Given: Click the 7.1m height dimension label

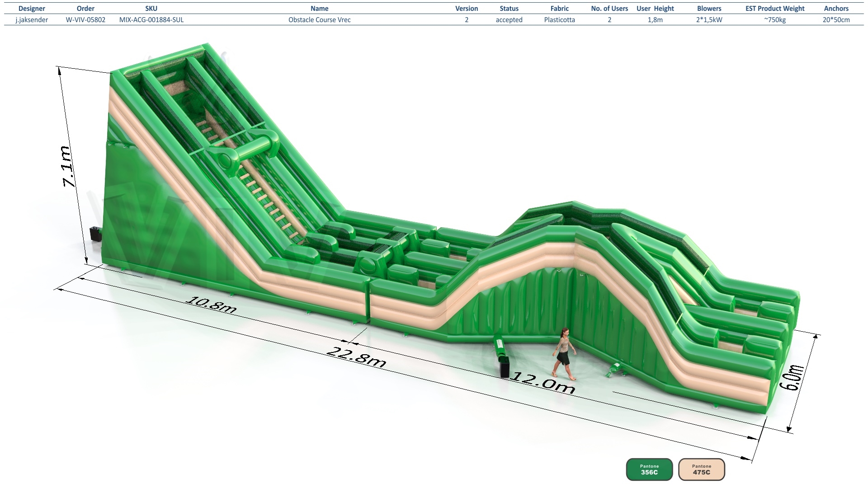Looking at the screenshot, I should click(67, 166).
